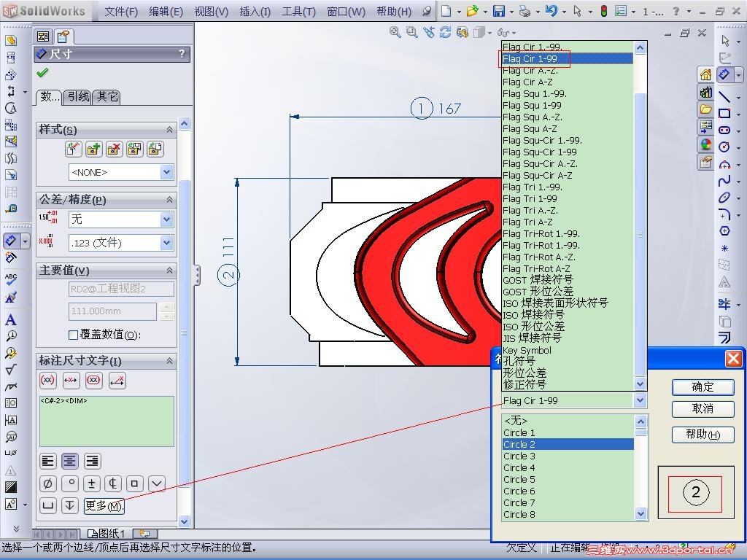Image resolution: width=747 pixels, height=560 pixels.
Task: Insert the counterbore symbol
Action: (x=47, y=505)
